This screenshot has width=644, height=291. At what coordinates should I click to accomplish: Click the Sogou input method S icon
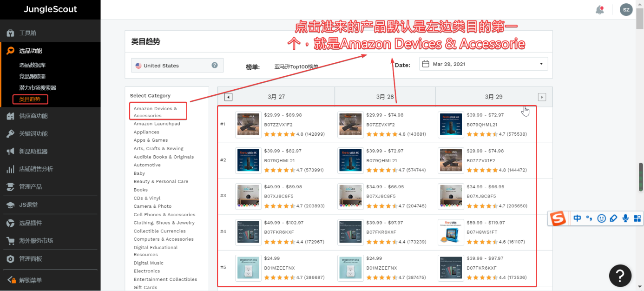(x=558, y=218)
